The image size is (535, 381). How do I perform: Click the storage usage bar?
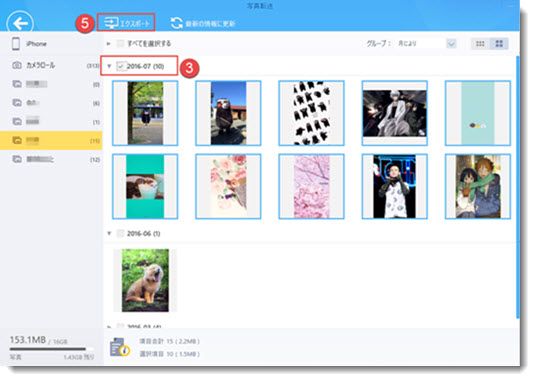tap(51, 349)
